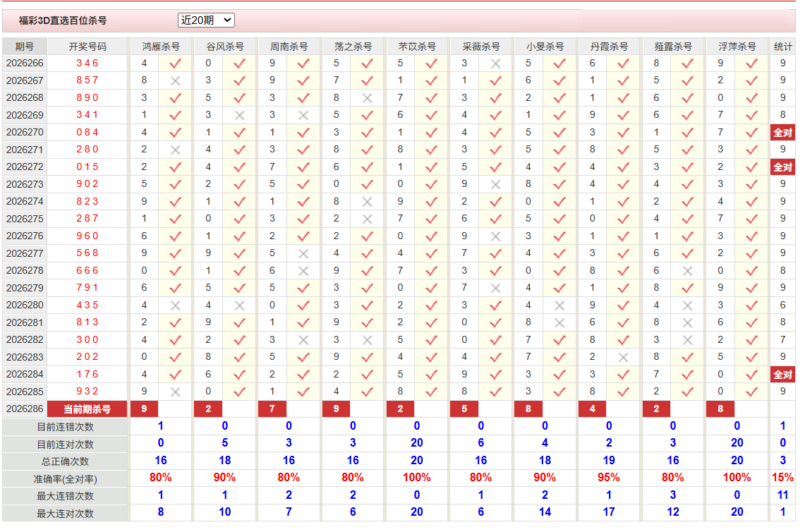Click the cross mark for 丹霞杀号 in row 2026283
The height and width of the screenshot is (532, 805).
(x=623, y=358)
